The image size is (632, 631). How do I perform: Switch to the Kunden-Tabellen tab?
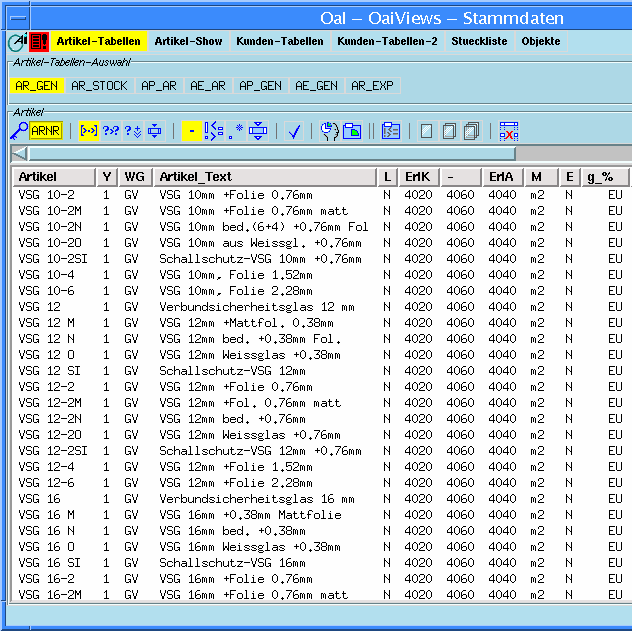click(279, 41)
